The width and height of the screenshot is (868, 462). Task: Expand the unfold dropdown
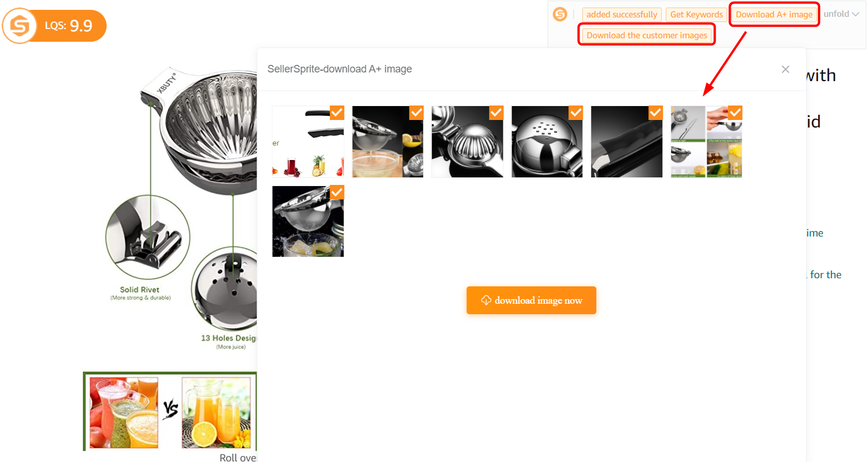pyautogui.click(x=841, y=14)
